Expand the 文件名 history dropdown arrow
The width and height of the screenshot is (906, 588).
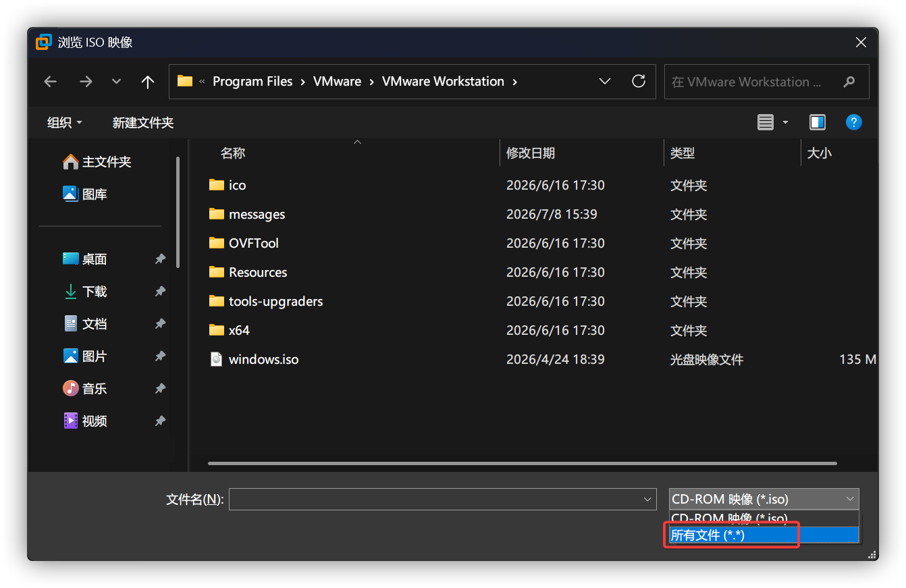(x=649, y=500)
